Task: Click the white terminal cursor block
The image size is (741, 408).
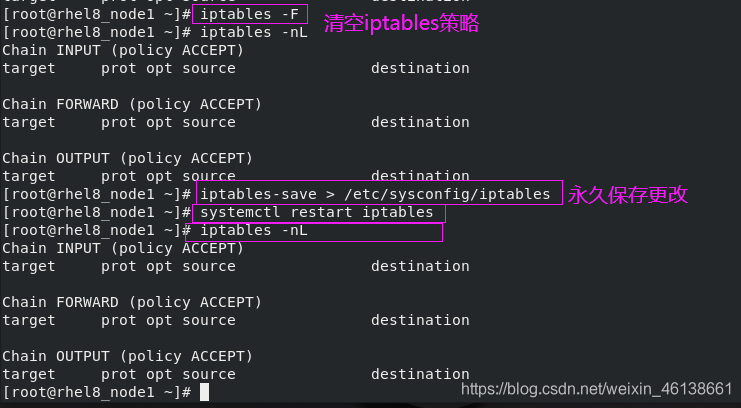Action: pyautogui.click(x=204, y=392)
